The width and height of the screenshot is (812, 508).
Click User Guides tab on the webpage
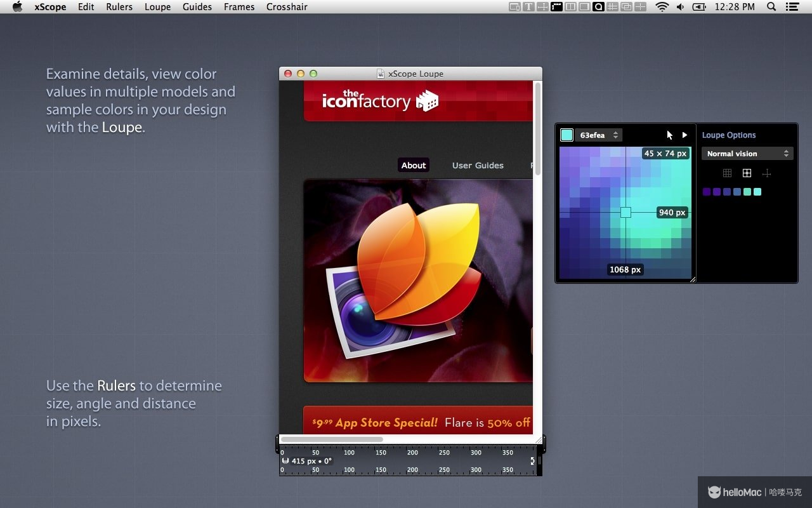(x=478, y=165)
